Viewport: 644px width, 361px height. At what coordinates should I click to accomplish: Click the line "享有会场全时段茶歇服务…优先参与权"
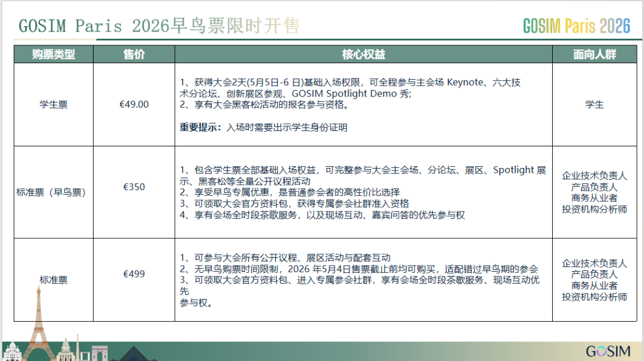pos(322,215)
